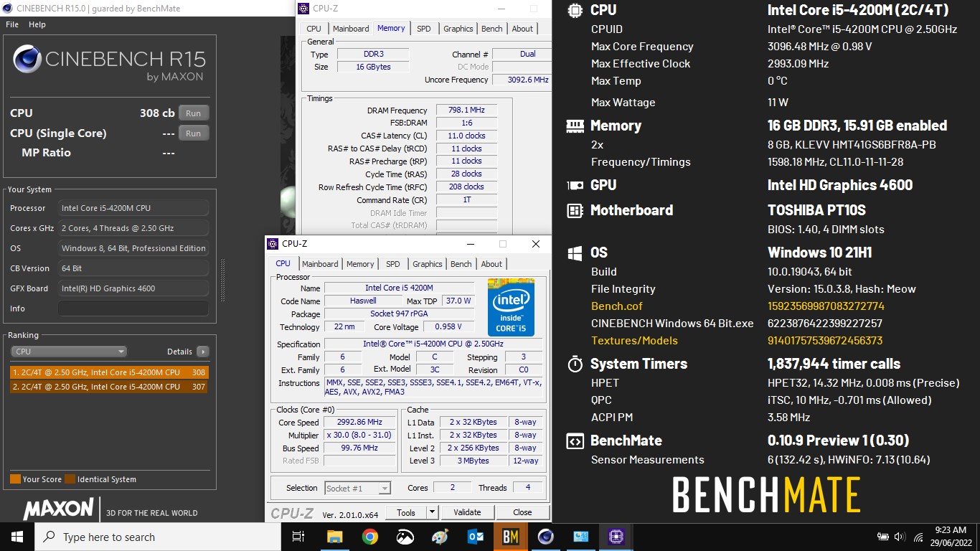Click the System Timers stopwatch icon
Screen dimensions: 980x551
[575, 364]
